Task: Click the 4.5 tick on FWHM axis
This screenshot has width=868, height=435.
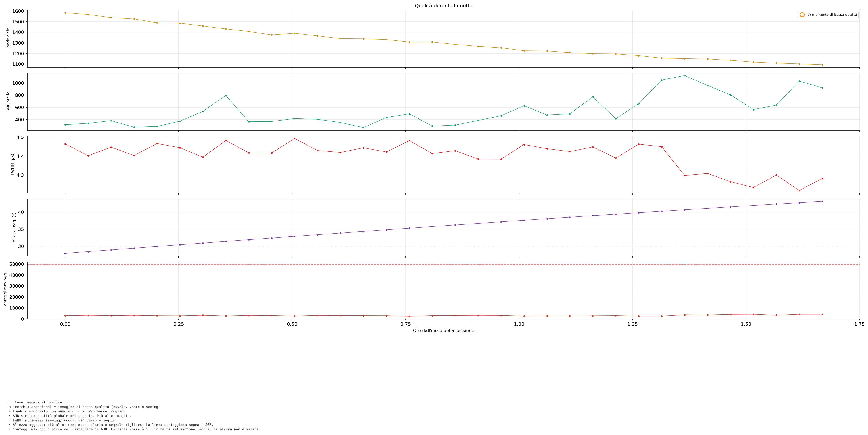Action: [20, 138]
